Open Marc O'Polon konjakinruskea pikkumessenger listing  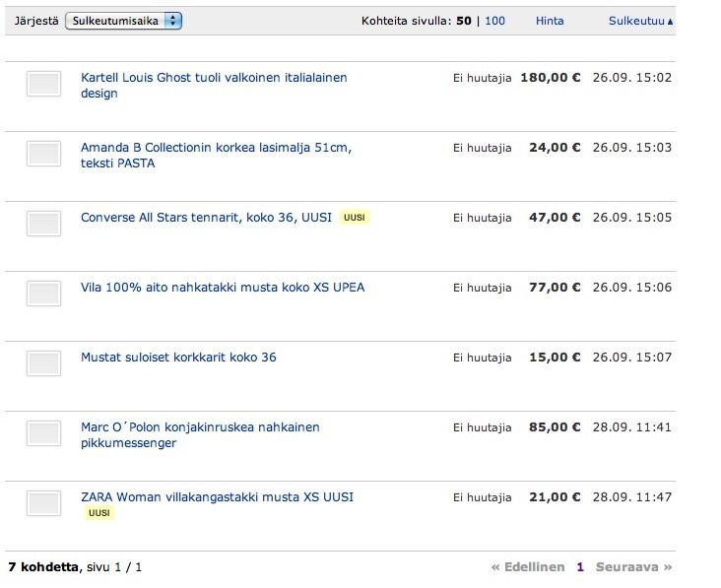[200, 435]
